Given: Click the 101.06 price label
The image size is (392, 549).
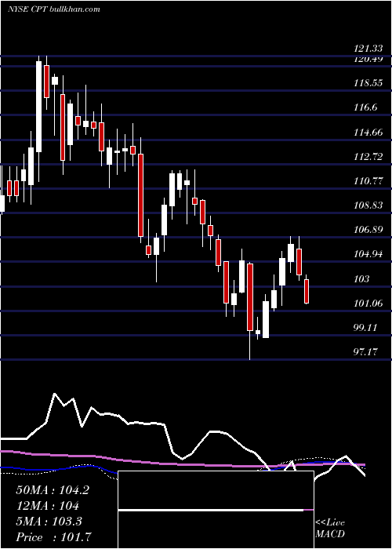Looking at the screenshot, I should pos(368,304).
